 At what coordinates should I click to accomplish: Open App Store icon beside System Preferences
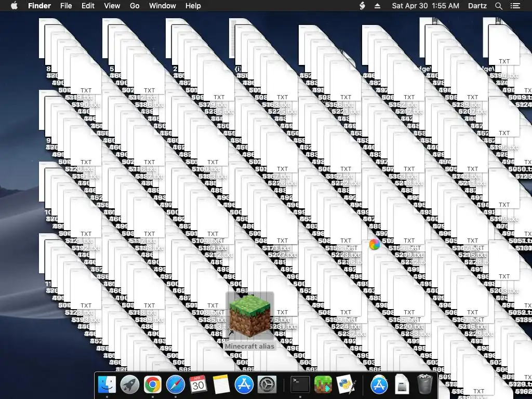point(244,385)
